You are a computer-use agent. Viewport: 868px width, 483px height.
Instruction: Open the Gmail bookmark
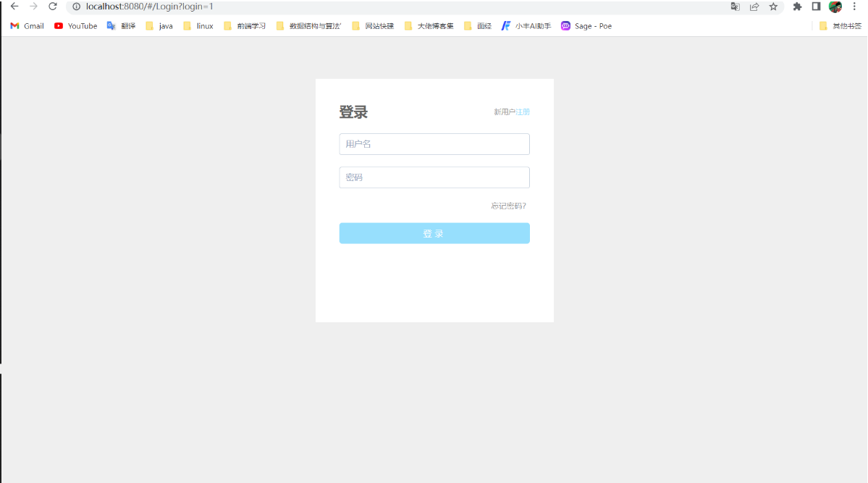26,25
